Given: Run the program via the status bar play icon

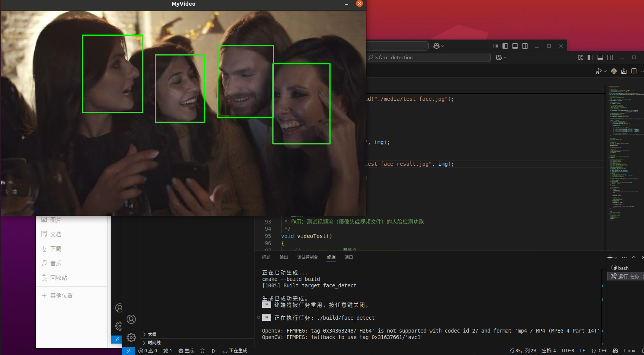Looking at the screenshot, I should pos(213,351).
